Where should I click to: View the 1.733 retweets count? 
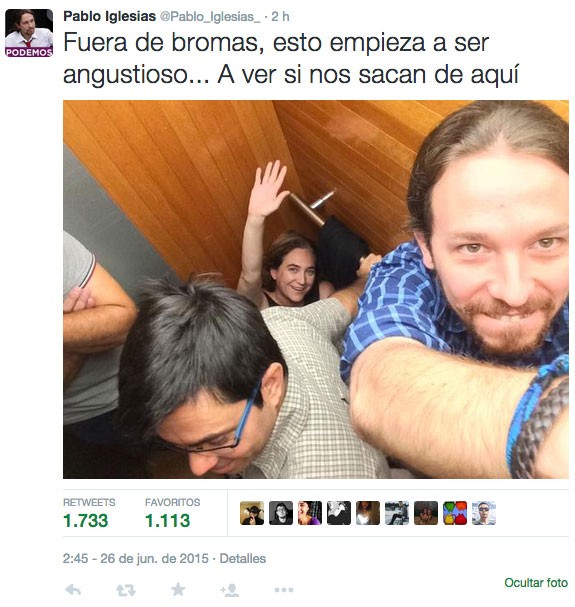[86, 520]
